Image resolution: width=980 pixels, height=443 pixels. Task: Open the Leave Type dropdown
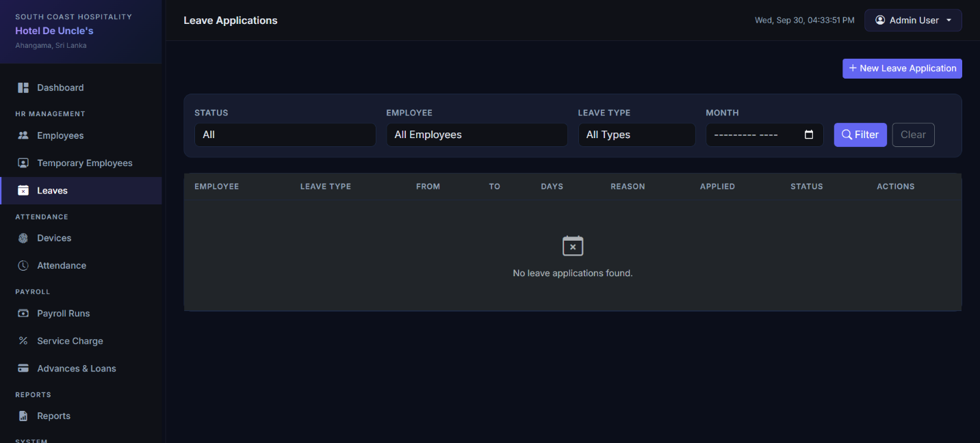click(x=636, y=135)
